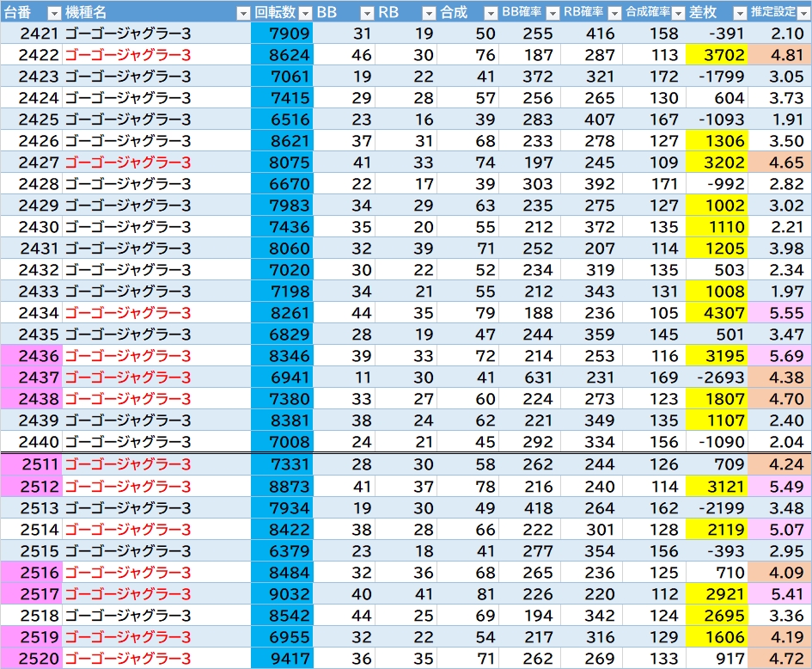Viewport: 812px width, 669px height.
Task: Click the machine name in row 2440
Action: 128,442
